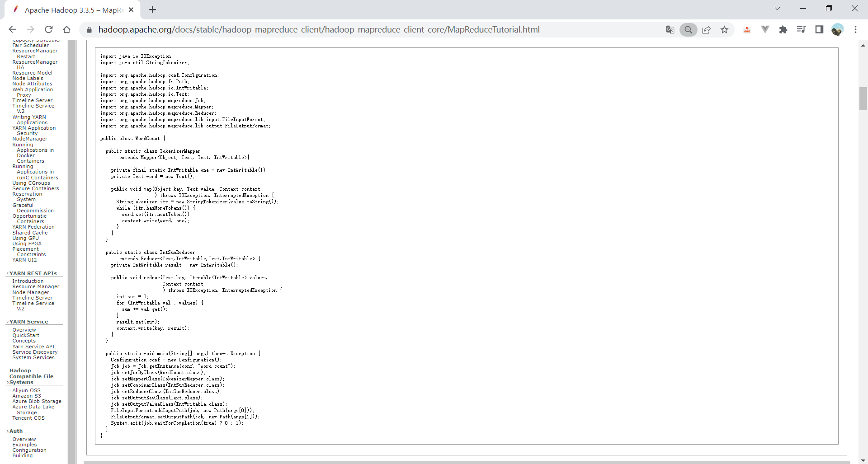This screenshot has height=464, width=868.
Task: Open the Extensions puzzle-piece menu
Action: coord(783,29)
